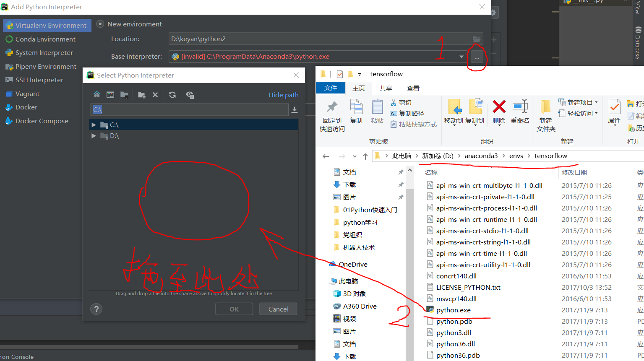The height and width of the screenshot is (361, 644).
Task: Click properties checkmark icon in Explorer title bar
Action: [x=340, y=74]
